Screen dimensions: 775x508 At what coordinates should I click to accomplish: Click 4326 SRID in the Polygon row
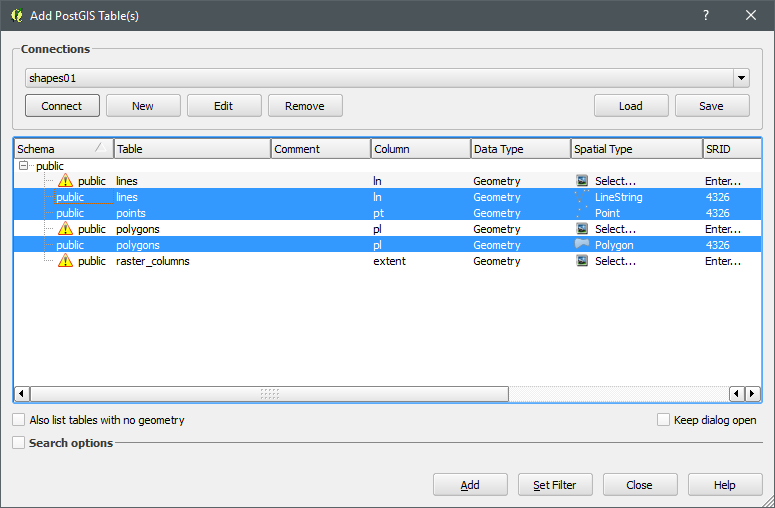[718, 245]
